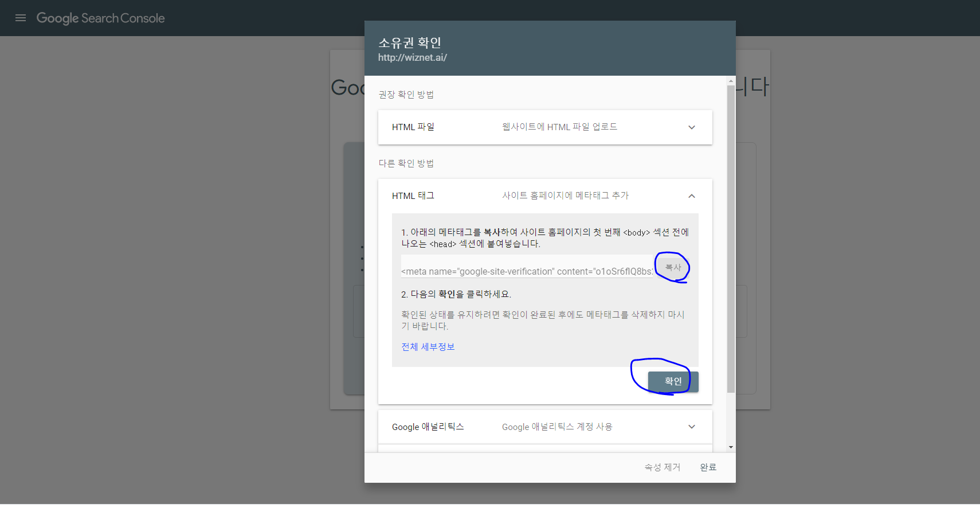Click the Google Search Console logo

pyautogui.click(x=100, y=18)
